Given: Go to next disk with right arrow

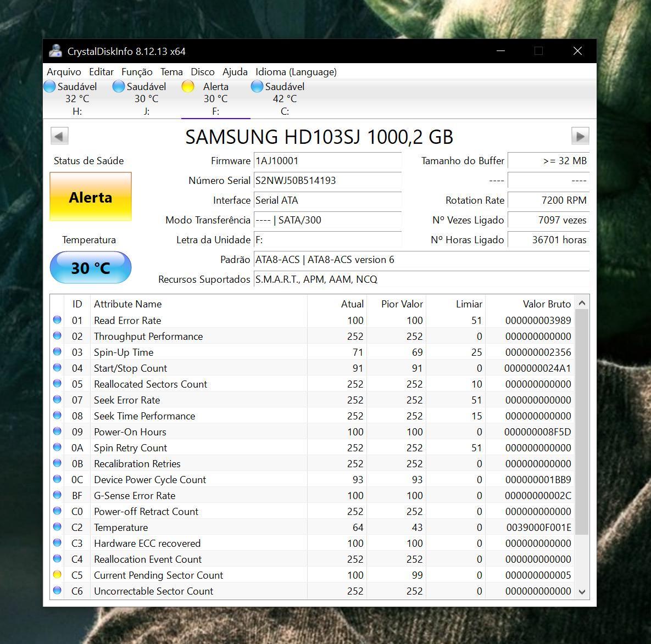Looking at the screenshot, I should tap(580, 136).
